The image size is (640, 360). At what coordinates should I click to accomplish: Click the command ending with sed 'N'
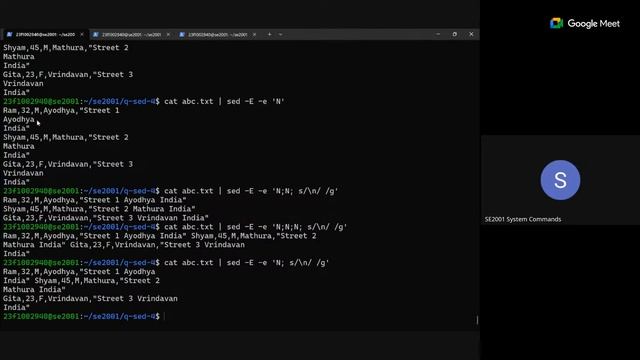(x=224, y=101)
